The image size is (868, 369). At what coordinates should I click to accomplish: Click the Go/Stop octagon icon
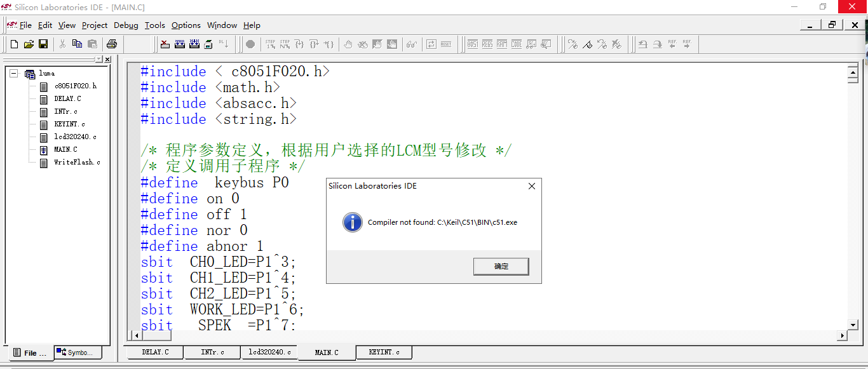250,44
